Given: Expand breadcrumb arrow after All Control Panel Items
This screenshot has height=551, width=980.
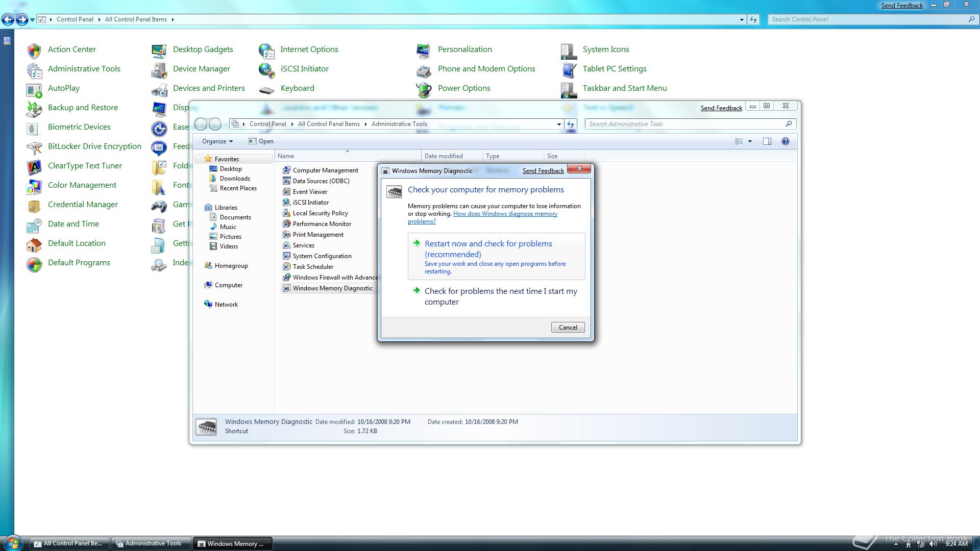Looking at the screenshot, I should [x=173, y=19].
